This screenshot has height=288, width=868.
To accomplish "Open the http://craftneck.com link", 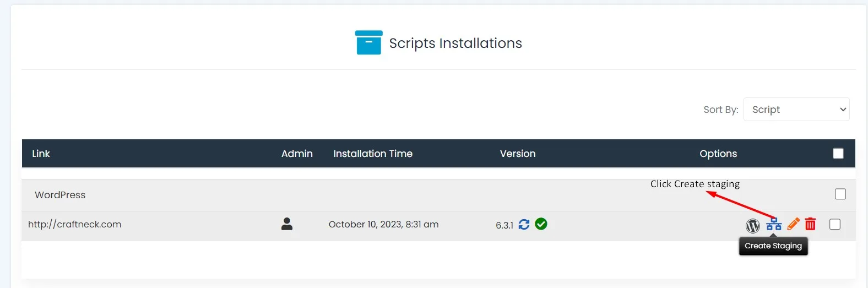I will point(75,224).
